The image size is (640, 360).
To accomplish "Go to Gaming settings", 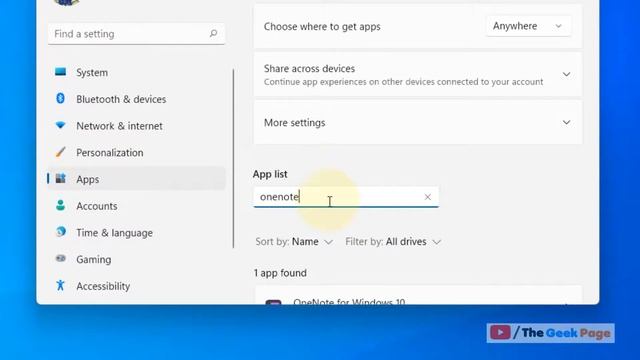I will pyautogui.click(x=137, y=259).
